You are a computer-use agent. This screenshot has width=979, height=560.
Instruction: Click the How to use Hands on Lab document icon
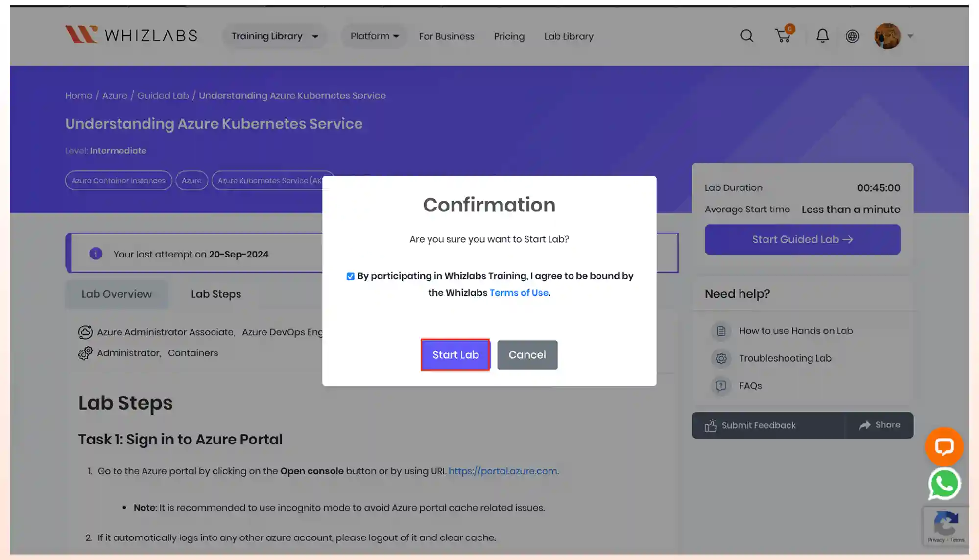coord(721,331)
